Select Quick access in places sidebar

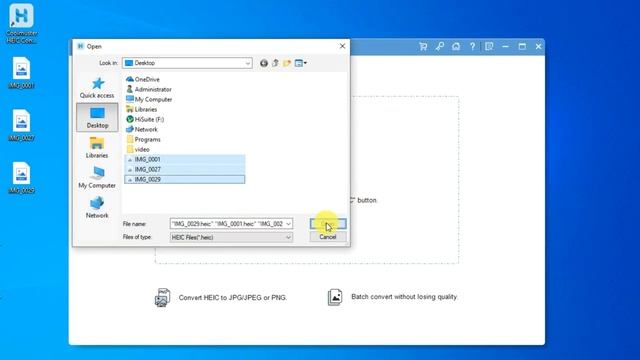(97, 88)
